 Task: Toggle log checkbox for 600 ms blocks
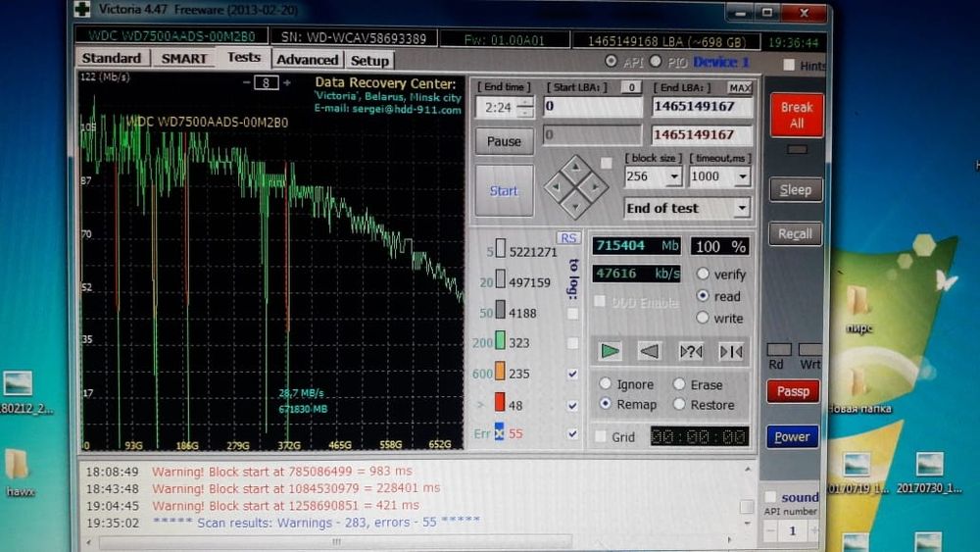(x=572, y=374)
